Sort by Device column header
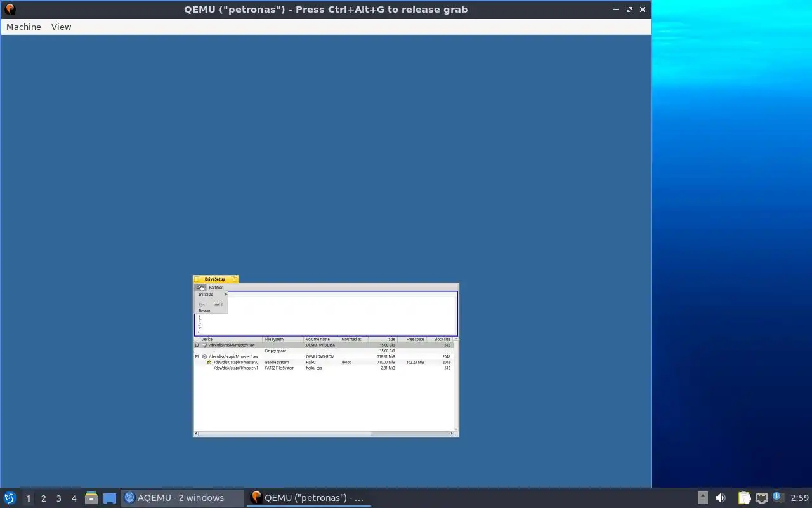This screenshot has height=508, width=812. click(231, 339)
